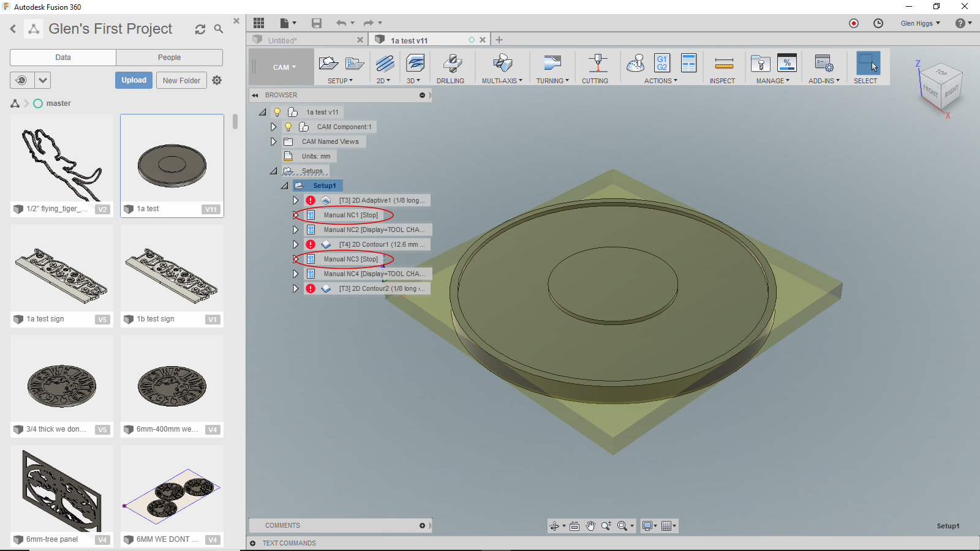
Task: Open the Tool Library icon
Action: point(760,63)
